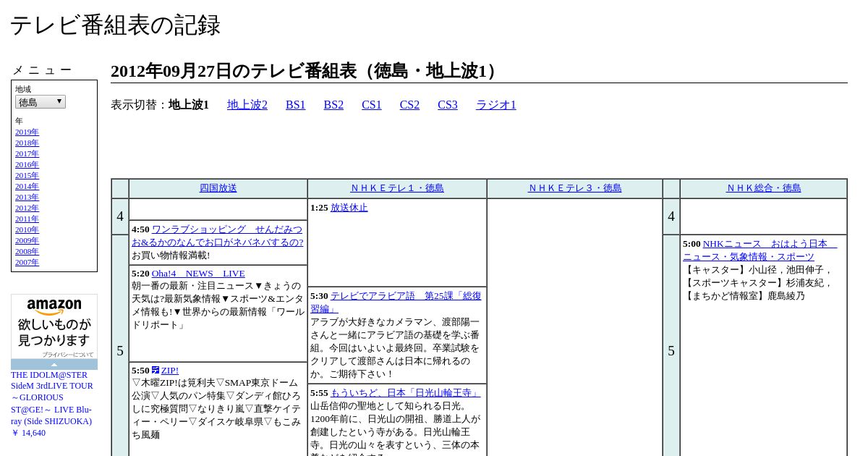This screenshot has height=456, width=868.
Task: Open the ZIP! program link
Action: pyautogui.click(x=170, y=371)
